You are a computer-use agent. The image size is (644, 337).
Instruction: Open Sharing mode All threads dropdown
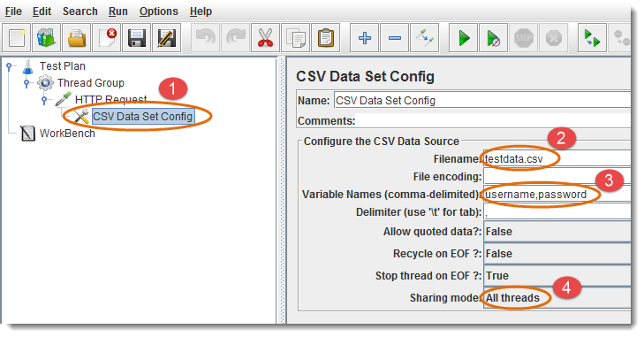click(x=557, y=297)
